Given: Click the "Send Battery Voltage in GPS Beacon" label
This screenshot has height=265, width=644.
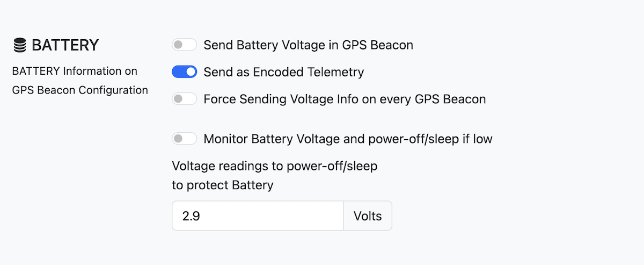Looking at the screenshot, I should [x=308, y=45].
